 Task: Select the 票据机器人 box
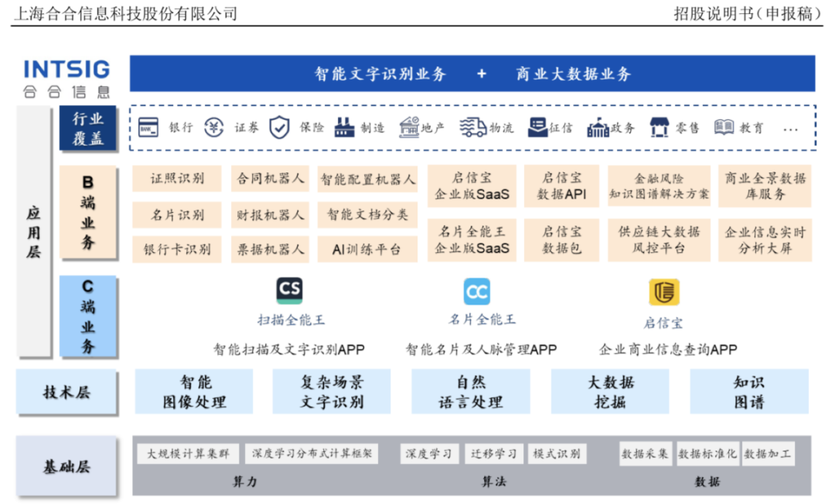(x=270, y=249)
